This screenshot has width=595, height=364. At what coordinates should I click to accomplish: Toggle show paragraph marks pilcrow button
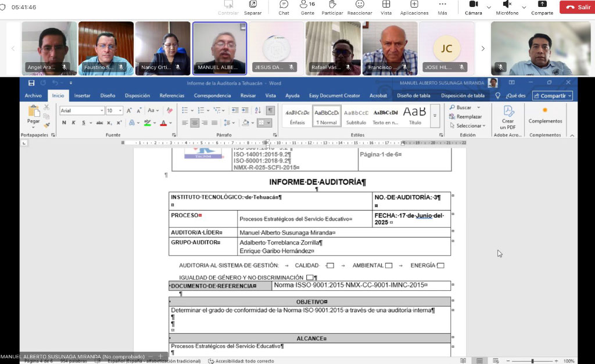click(x=270, y=110)
